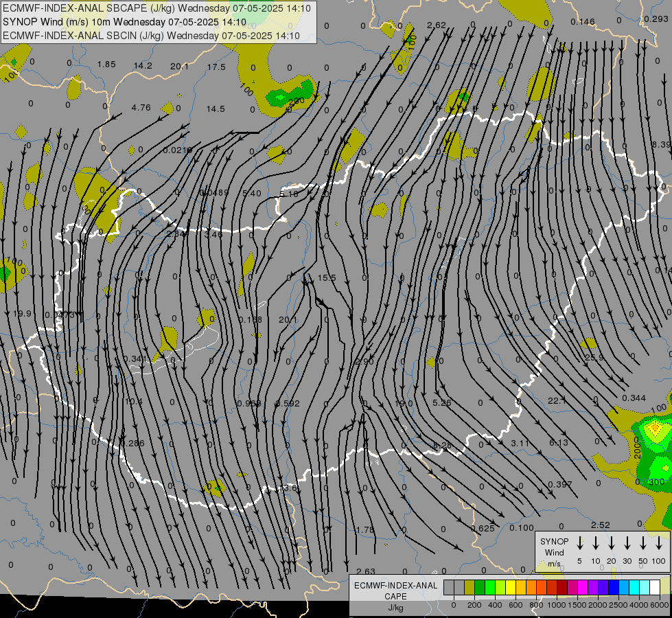This screenshot has width=672, height=618.
Task: Click the 15.5 value on the map
Action: click(327, 278)
